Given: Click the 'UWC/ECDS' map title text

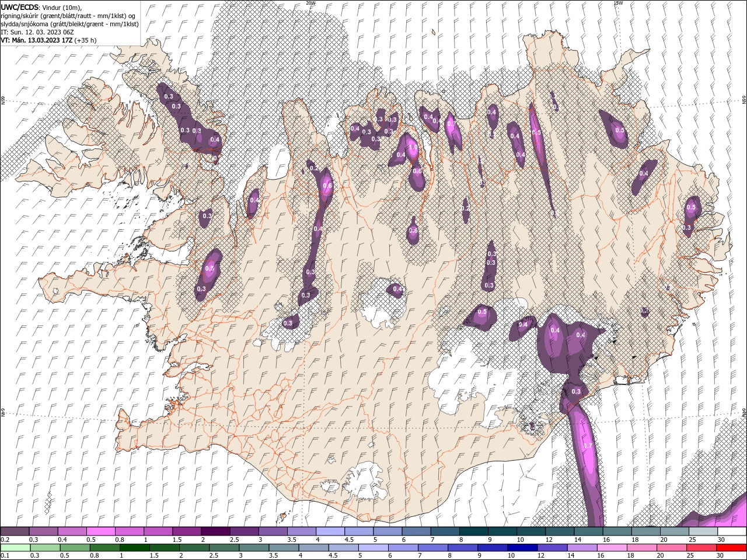Looking at the screenshot, I should pos(19,7).
